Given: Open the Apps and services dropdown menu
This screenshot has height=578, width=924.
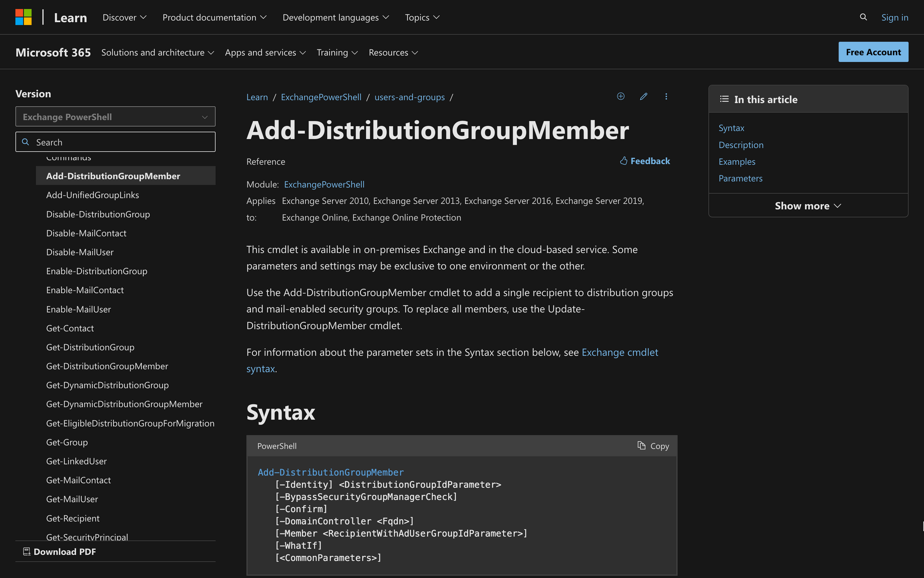Looking at the screenshot, I should coord(266,52).
